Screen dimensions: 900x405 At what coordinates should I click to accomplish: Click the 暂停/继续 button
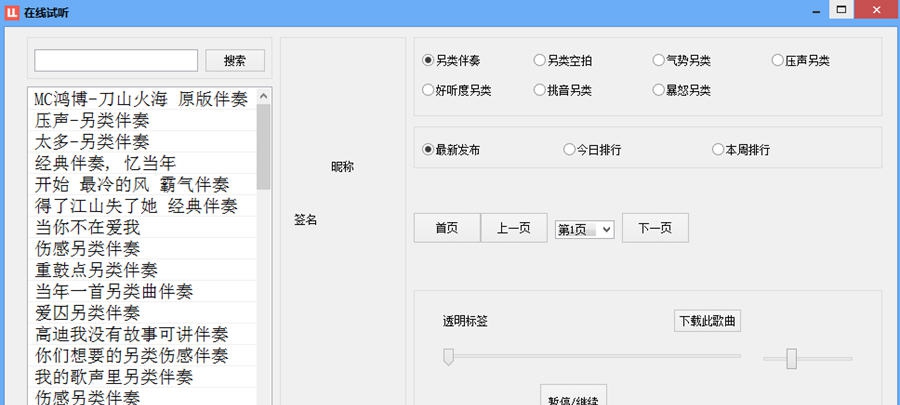click(x=573, y=396)
